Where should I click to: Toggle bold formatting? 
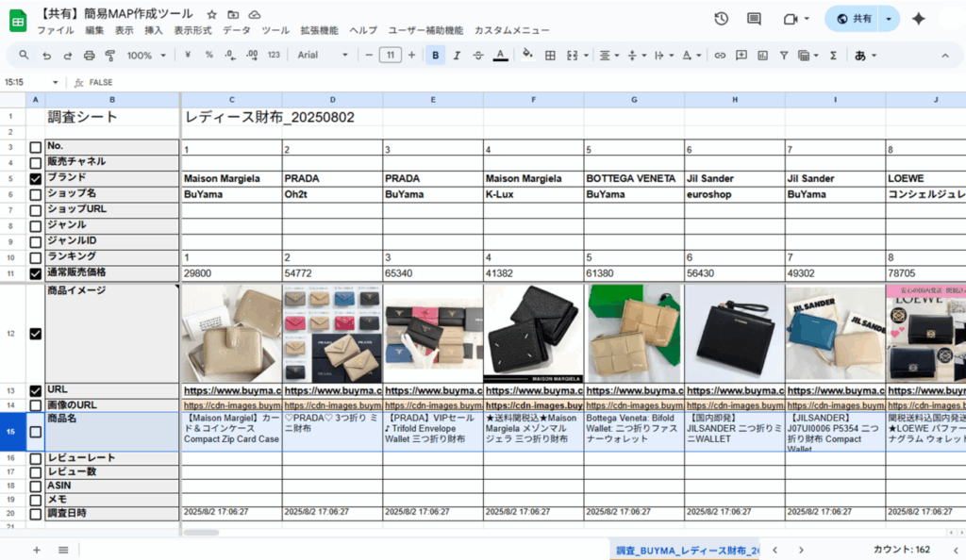pos(436,56)
